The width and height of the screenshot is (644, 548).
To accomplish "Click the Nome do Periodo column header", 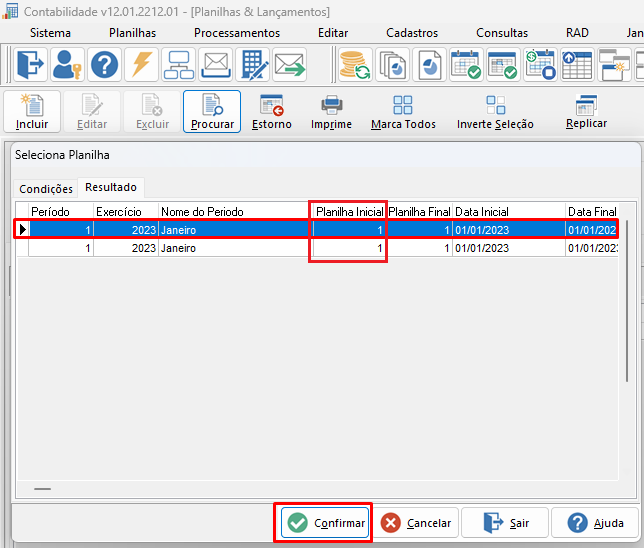I will 234,212.
